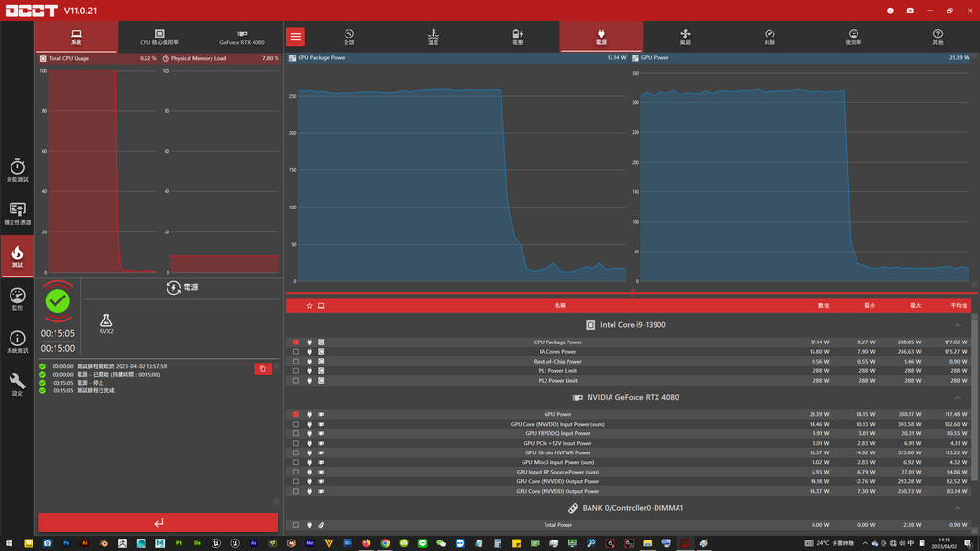Image resolution: width=980 pixels, height=551 pixels.
Task: Collapse the BANK 0/Controller0-DIMMA1 group
Action: 957,509
